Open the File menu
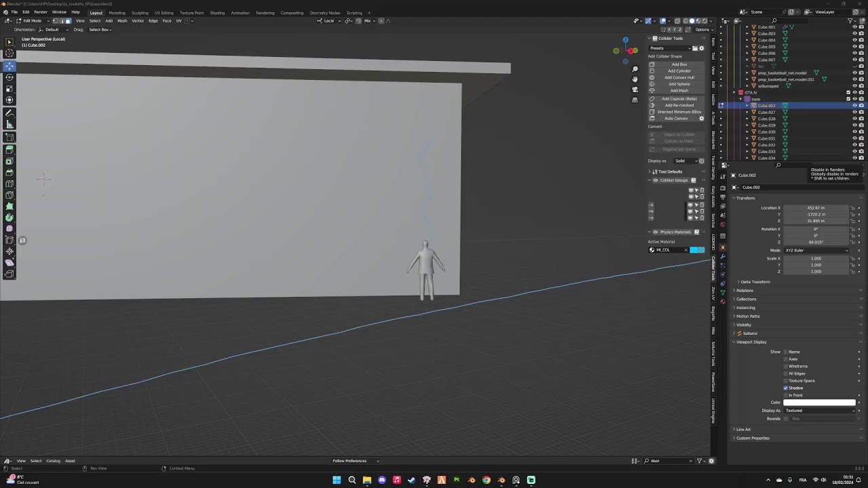This screenshot has width=868, height=488. click(14, 12)
